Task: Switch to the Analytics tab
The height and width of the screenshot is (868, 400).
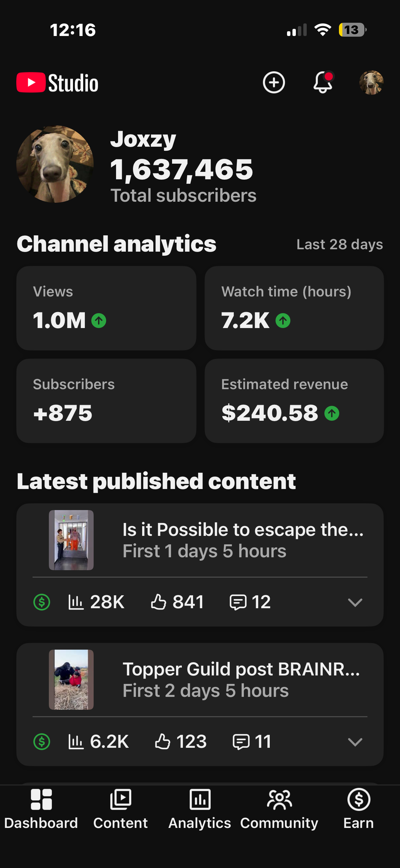Action: 200,809
